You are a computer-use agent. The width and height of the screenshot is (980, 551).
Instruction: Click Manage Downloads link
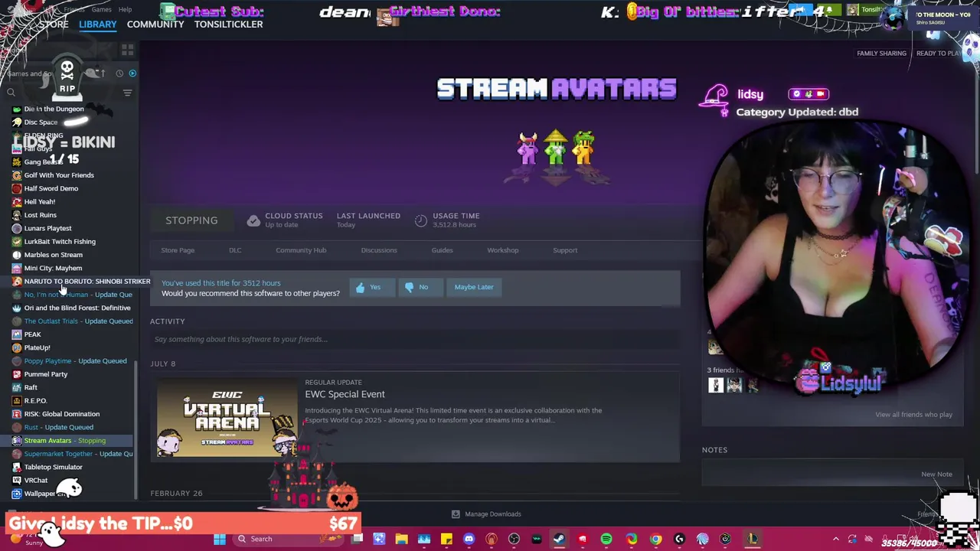(x=492, y=514)
